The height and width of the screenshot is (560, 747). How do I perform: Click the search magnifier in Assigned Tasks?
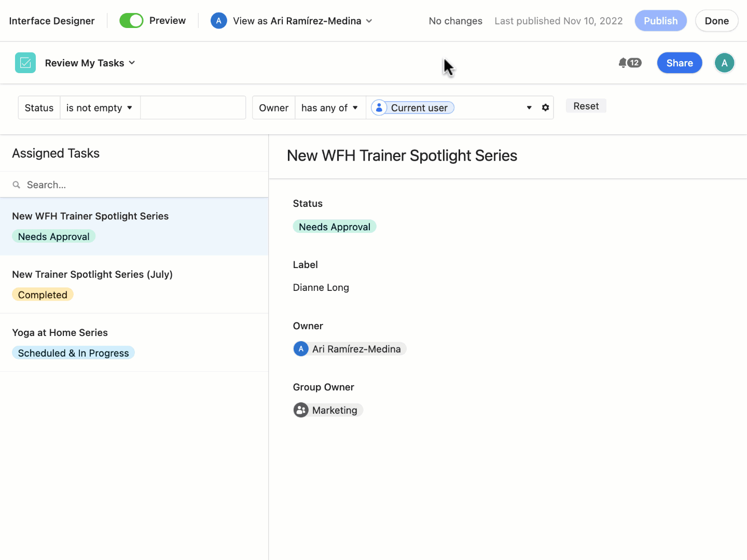[16, 185]
